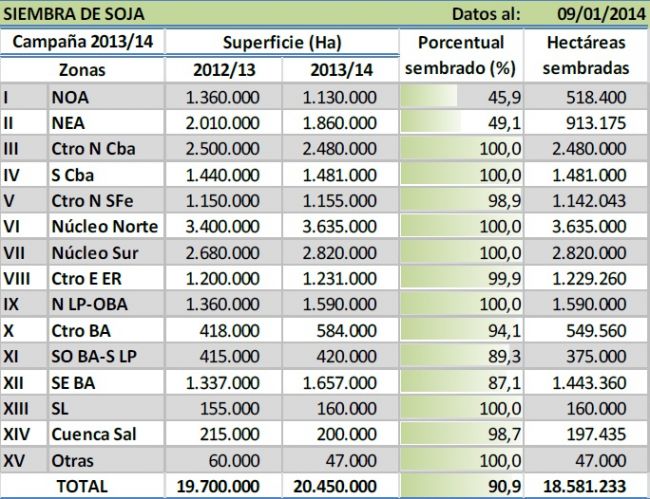Select the Superficie (Ha) column header

click(281, 43)
